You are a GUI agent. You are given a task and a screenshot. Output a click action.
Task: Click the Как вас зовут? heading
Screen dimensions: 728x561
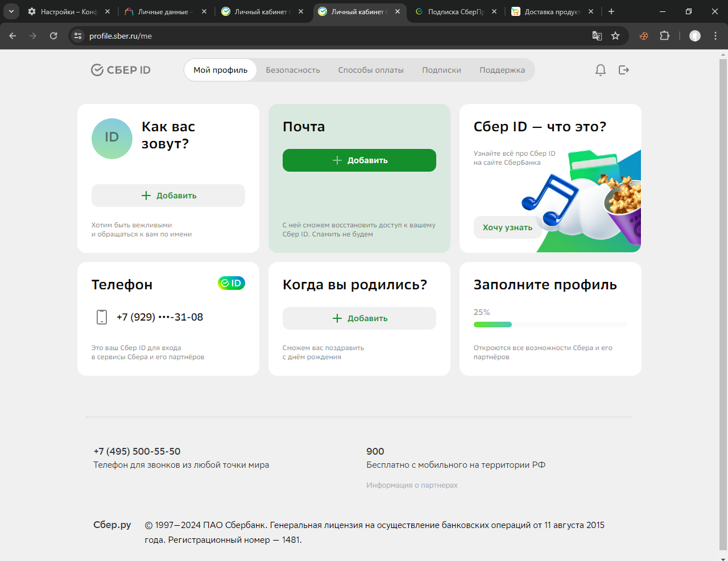pyautogui.click(x=168, y=135)
